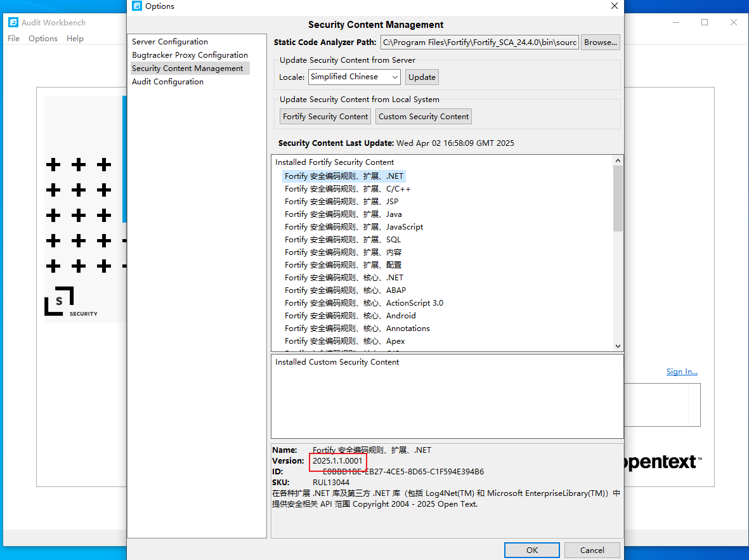Screen dimensions: 749x560
Task: Click the SKU value RUL13044
Action: (331, 483)
